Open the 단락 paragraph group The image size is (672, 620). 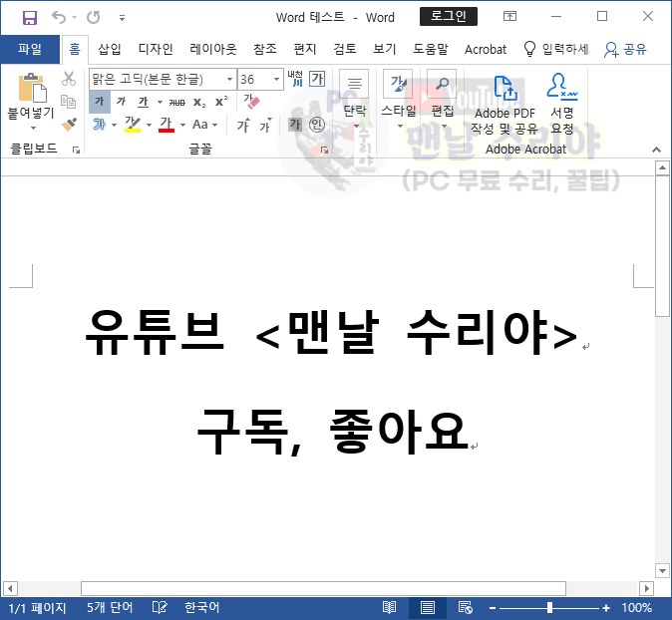354,99
